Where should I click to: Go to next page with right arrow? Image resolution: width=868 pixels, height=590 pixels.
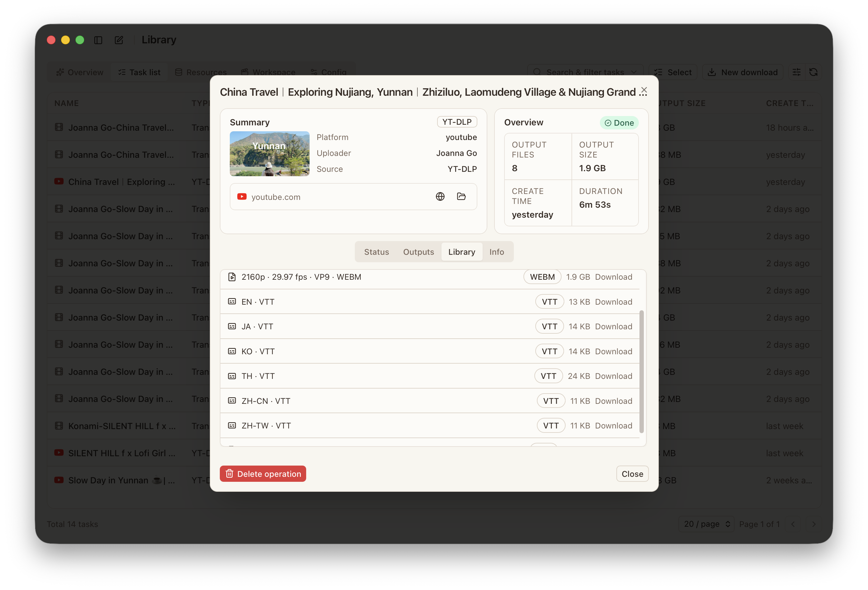[814, 524]
